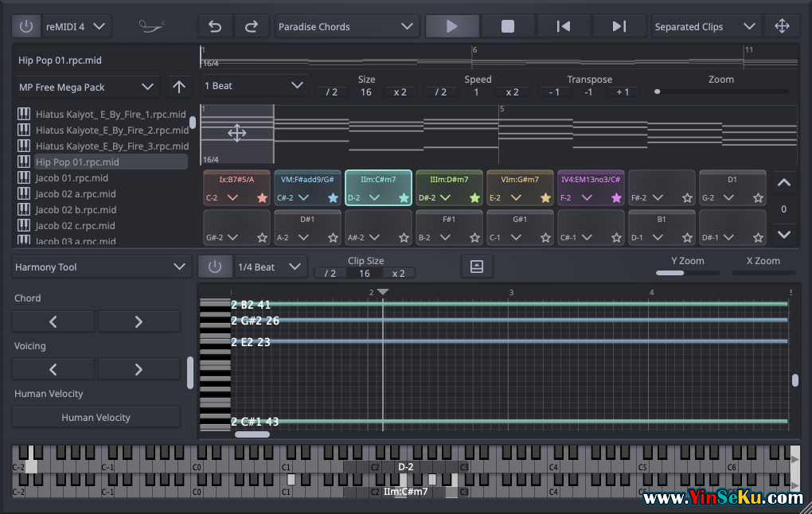Viewport: 812px width, 514px height.
Task: Expand the MP Free Mega Pack dropdown
Action: click(x=87, y=87)
